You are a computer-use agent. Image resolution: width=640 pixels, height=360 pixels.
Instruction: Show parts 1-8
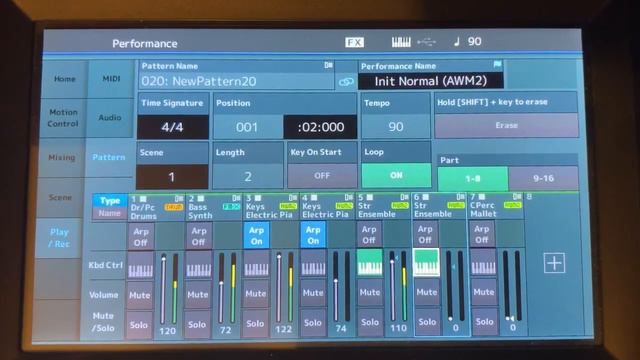[x=473, y=178]
